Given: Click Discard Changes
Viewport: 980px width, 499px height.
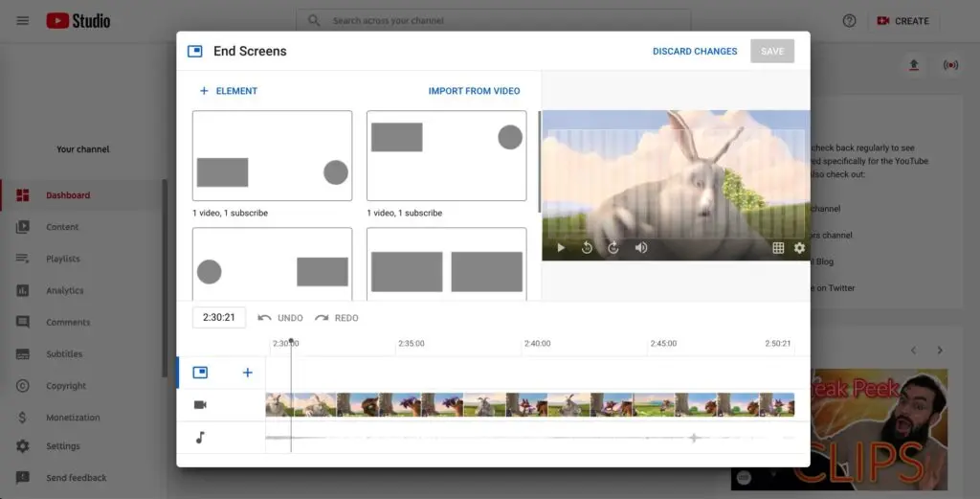Looking at the screenshot, I should [x=695, y=51].
